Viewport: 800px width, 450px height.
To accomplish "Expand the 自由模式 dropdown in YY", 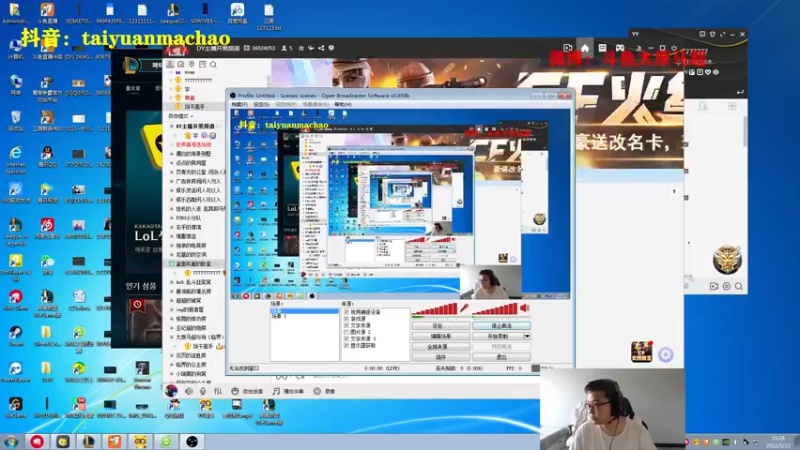I will [x=181, y=116].
